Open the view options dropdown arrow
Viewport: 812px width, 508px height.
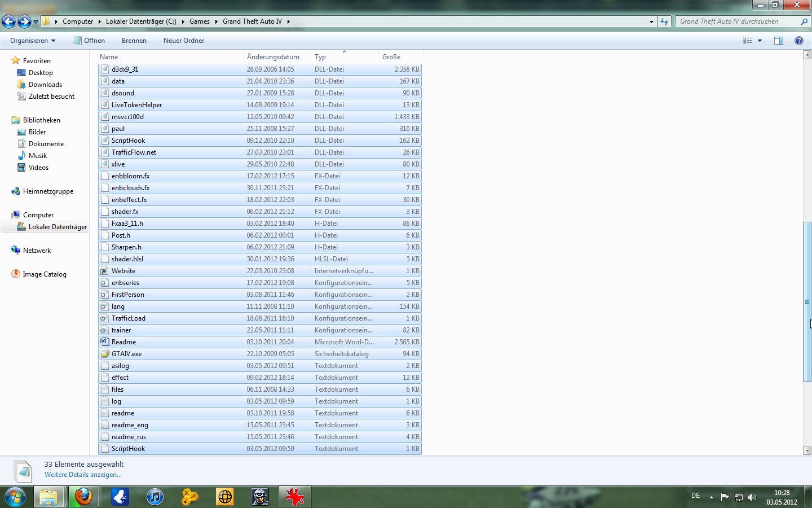coord(760,41)
